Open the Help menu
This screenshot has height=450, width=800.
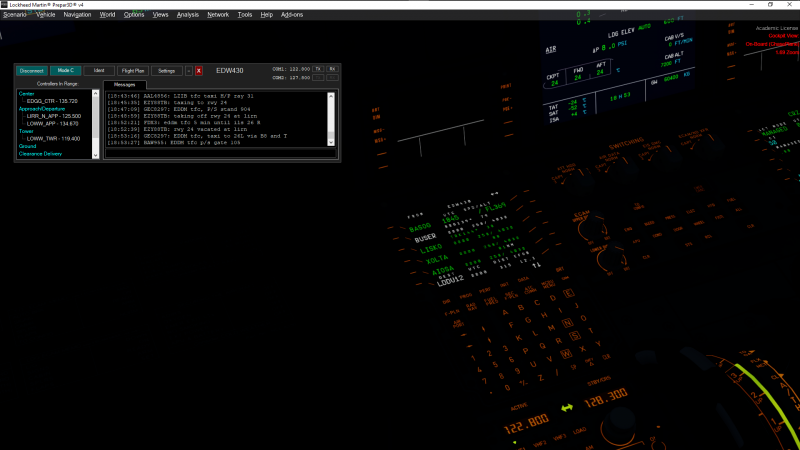click(x=266, y=15)
